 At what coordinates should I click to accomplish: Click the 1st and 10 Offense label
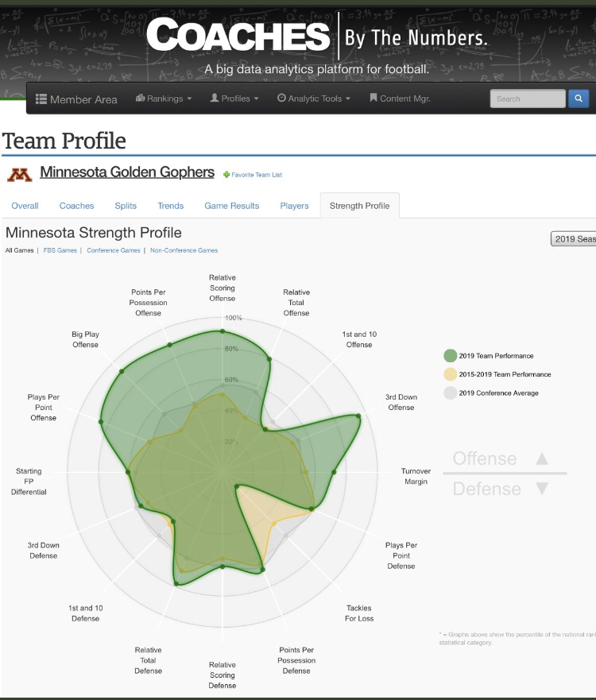[x=359, y=339]
